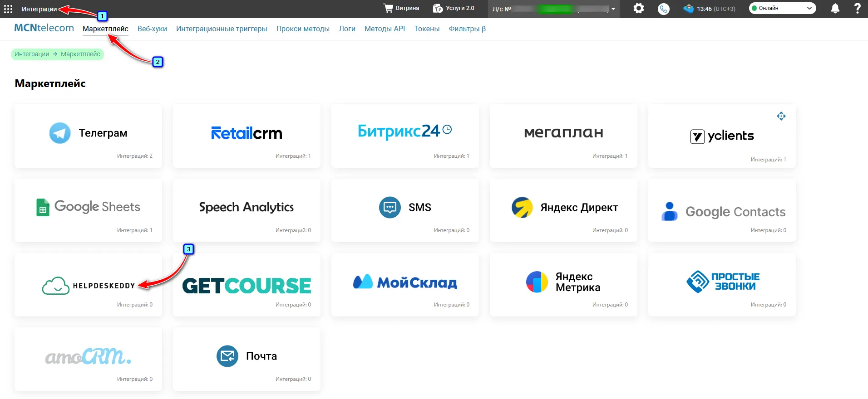Click 'Интеграций: 0' on Почта card
The image size is (868, 399).
coord(293,379)
